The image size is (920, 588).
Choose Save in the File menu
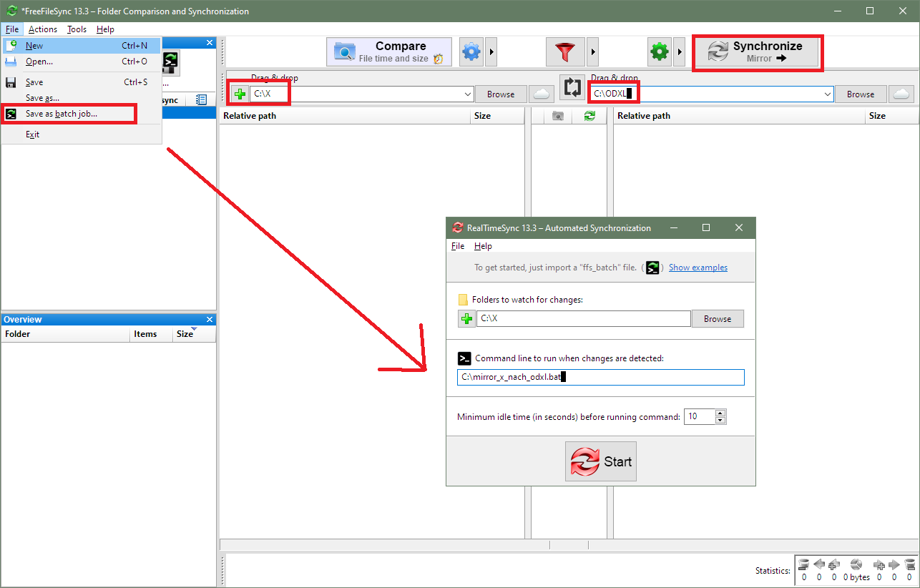[82, 82]
